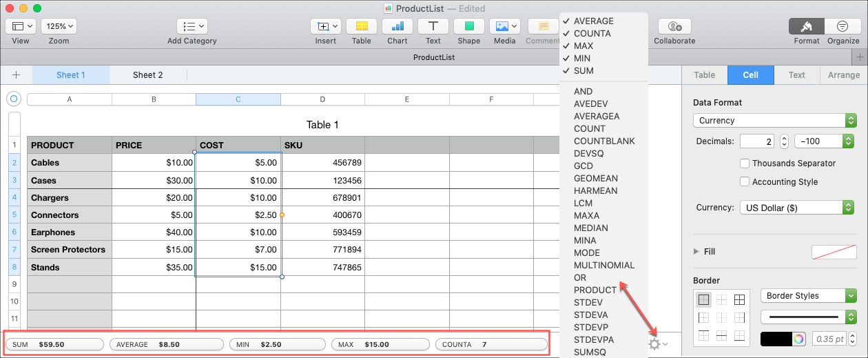
Task: Select row 5 header
Action: (13, 215)
